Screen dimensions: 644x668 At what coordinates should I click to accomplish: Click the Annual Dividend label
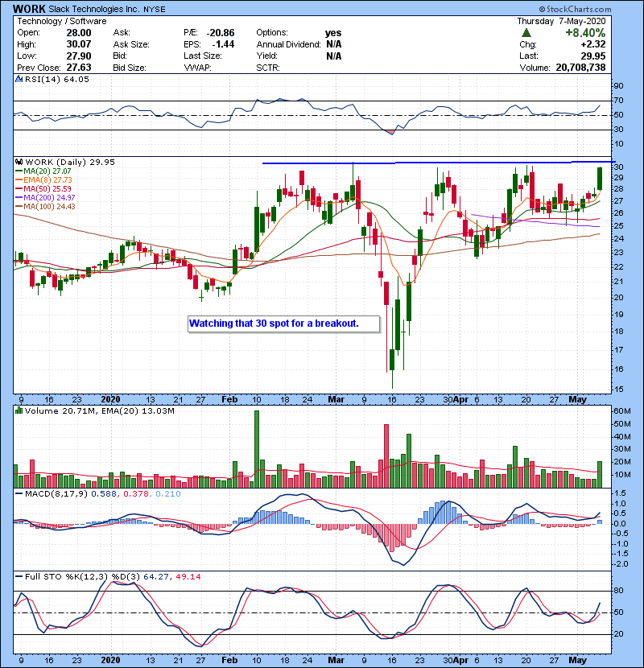pos(288,44)
